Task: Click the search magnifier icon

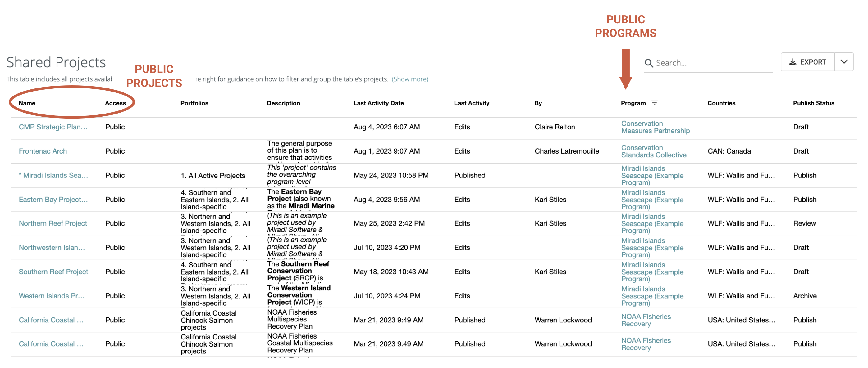Action: [649, 62]
